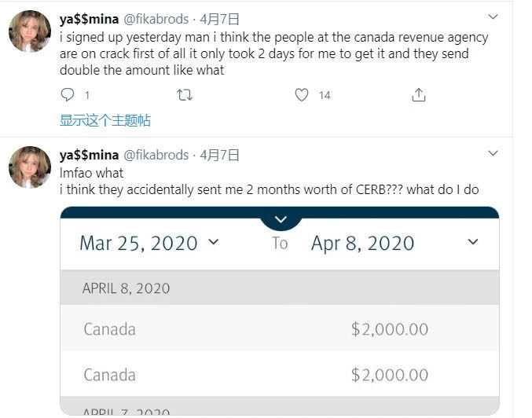Click the @fikabrods handle on the second tweet
Viewport: 532px width, 418px height.
[156, 155]
